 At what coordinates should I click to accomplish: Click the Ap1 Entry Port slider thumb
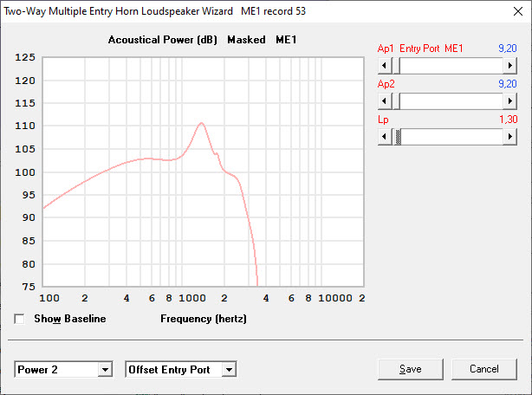pos(396,66)
